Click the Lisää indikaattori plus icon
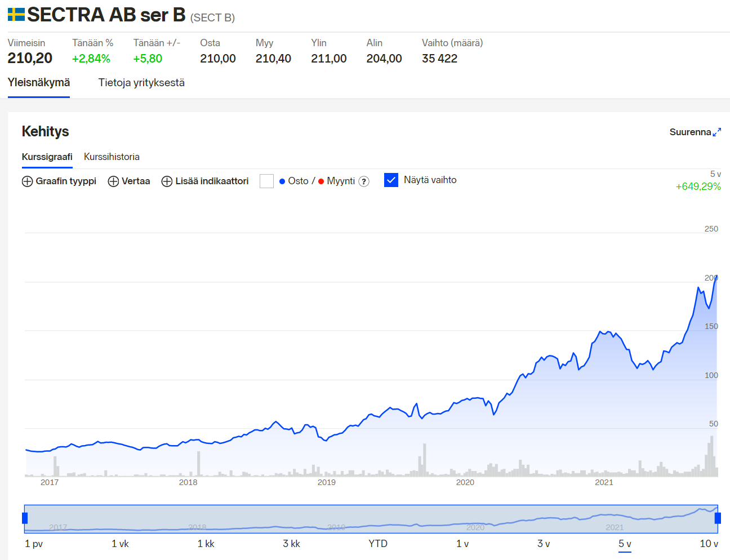730x560 pixels. click(x=167, y=181)
